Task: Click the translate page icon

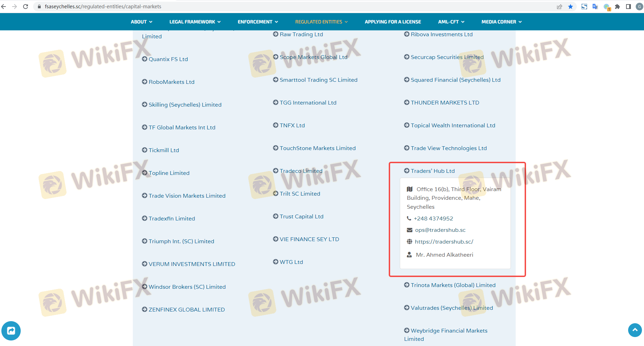Action: 595,7
